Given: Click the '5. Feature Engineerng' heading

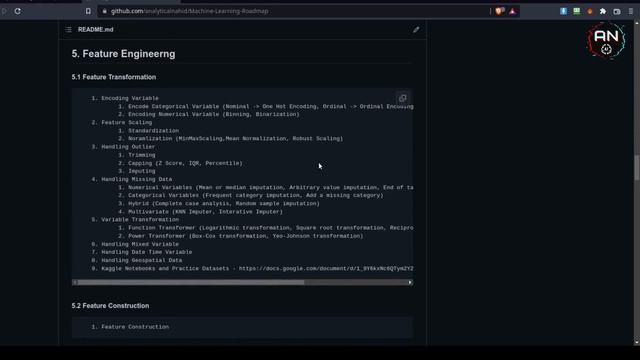Looking at the screenshot, I should point(123,54).
